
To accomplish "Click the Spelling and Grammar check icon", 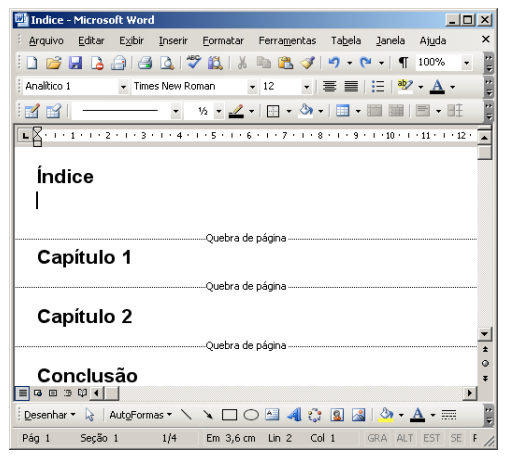I will (193, 62).
